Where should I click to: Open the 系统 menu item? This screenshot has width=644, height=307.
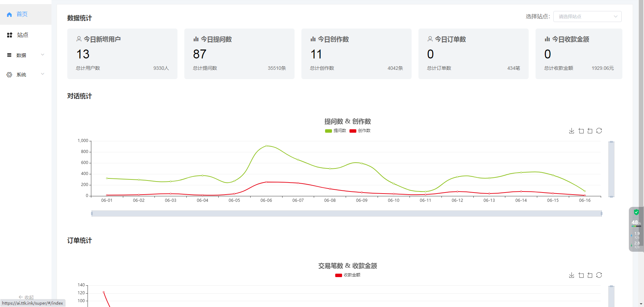pyautogui.click(x=26, y=75)
